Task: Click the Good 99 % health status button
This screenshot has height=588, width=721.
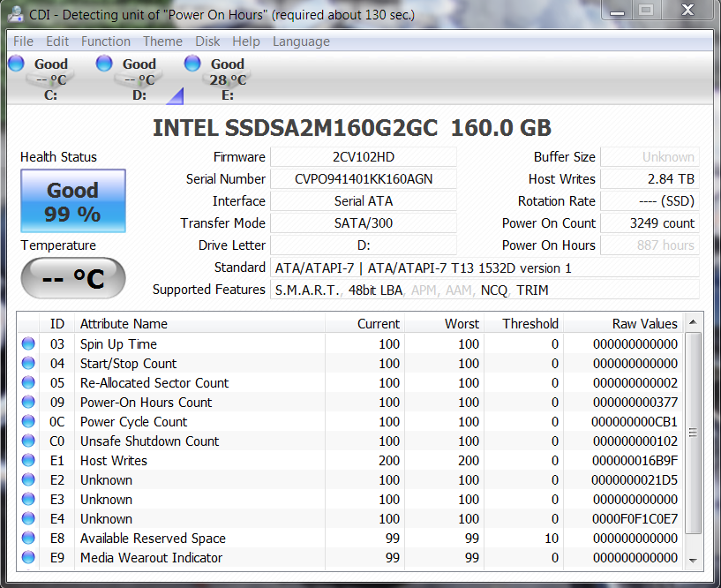Action: pos(73,201)
